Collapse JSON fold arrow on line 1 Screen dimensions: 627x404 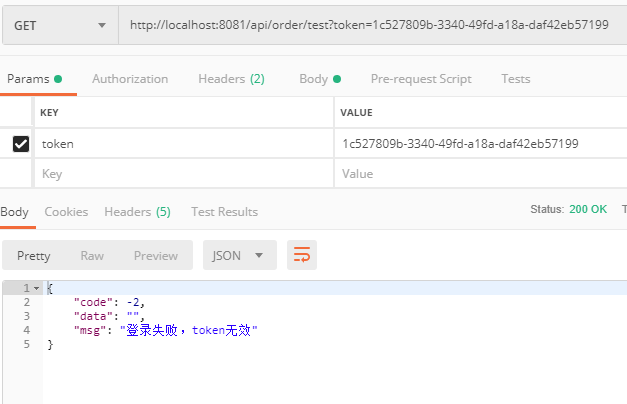[x=36, y=288]
